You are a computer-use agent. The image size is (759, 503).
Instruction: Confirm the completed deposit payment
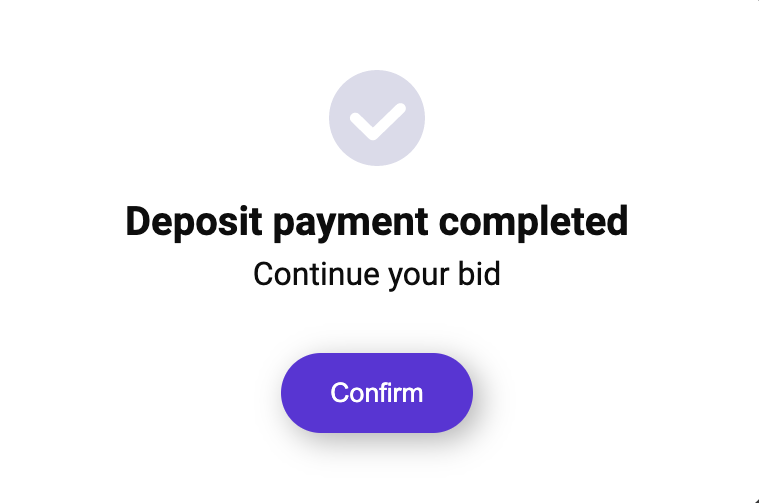tap(377, 393)
